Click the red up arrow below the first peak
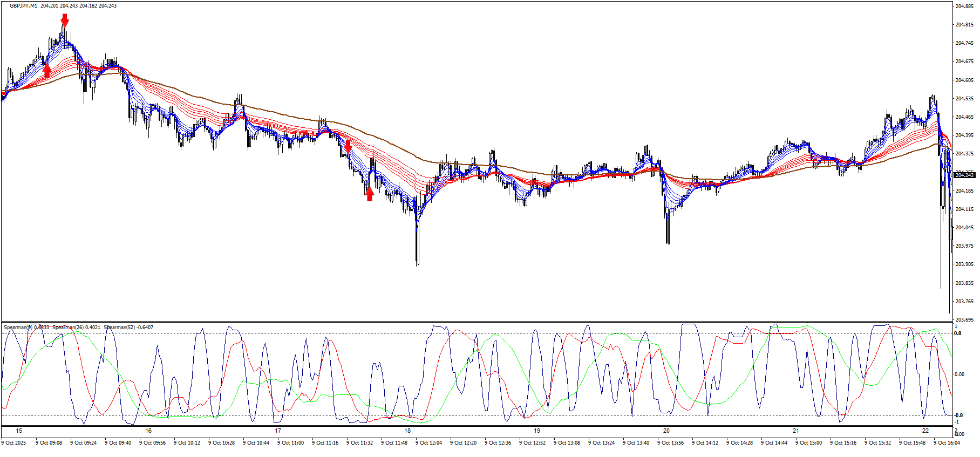 [47, 71]
